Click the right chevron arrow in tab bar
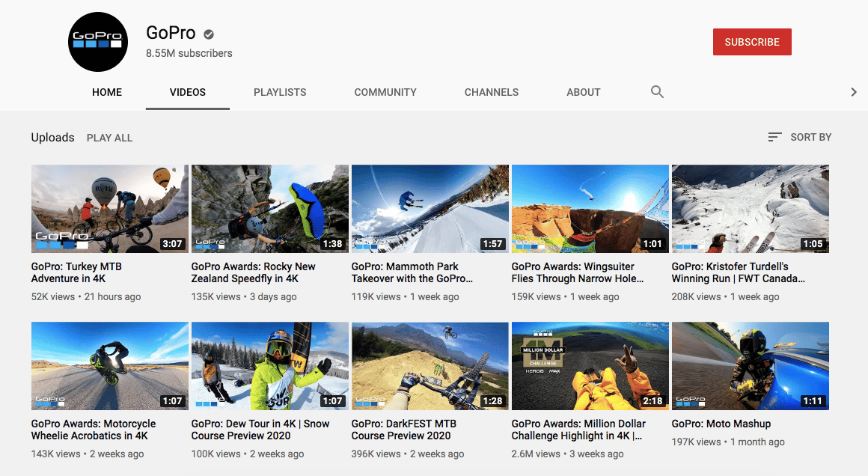This screenshot has height=476, width=868. pyautogui.click(x=853, y=92)
